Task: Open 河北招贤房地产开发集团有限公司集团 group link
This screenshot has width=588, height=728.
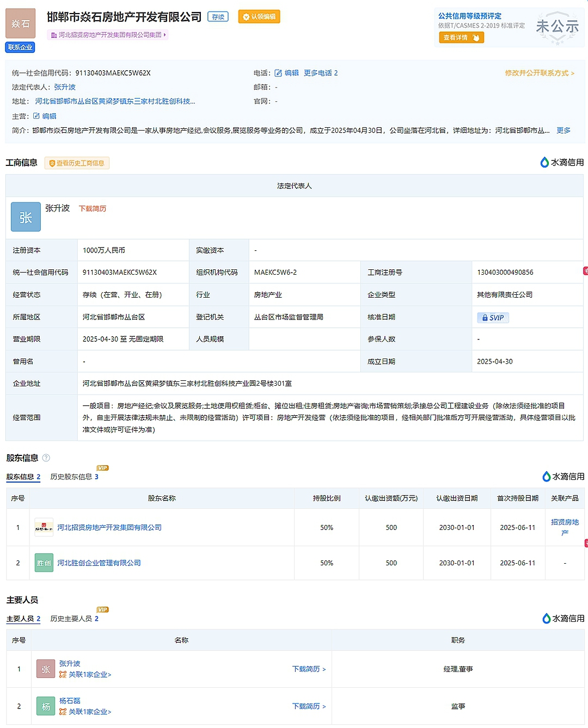Action: tap(108, 35)
